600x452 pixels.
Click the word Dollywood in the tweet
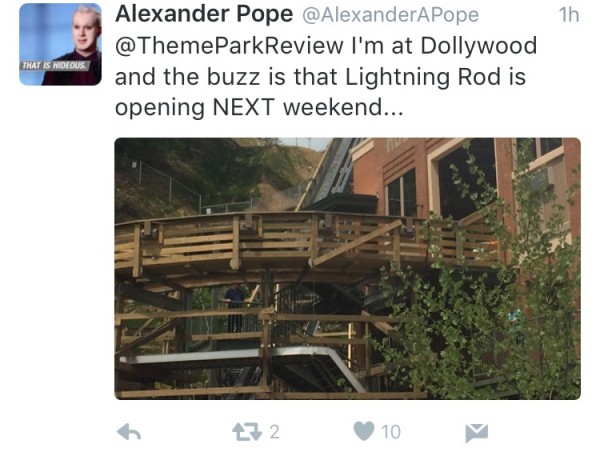tap(479, 46)
